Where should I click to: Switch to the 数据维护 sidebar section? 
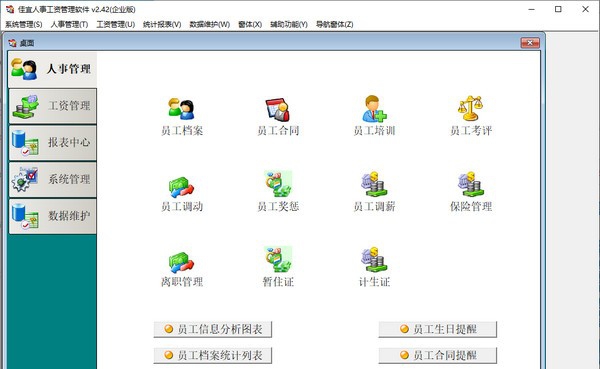coord(52,216)
